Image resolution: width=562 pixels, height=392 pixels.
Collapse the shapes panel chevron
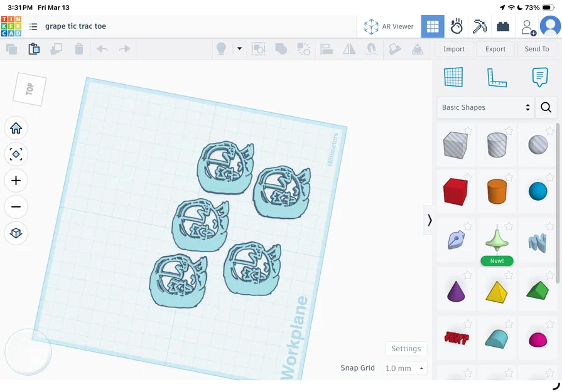point(430,220)
